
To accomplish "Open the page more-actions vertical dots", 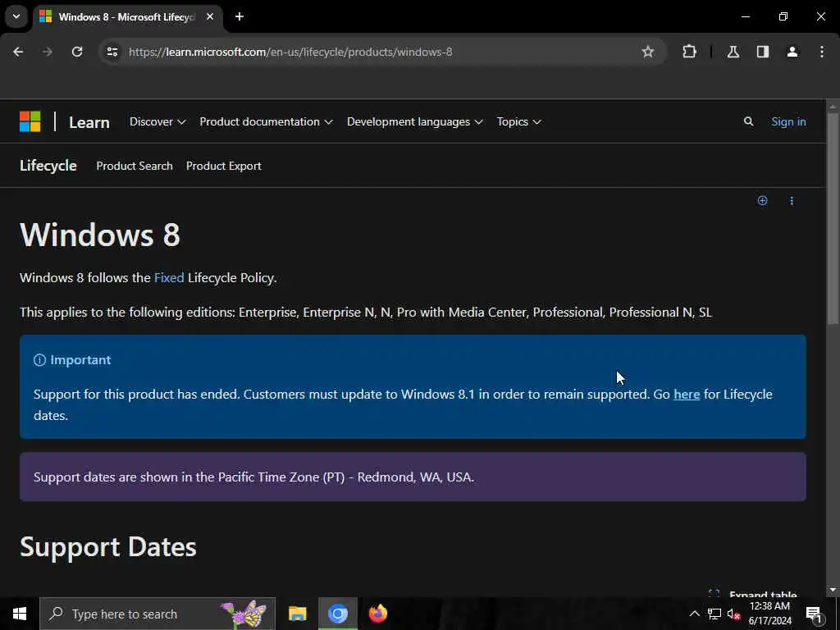I will 792,200.
